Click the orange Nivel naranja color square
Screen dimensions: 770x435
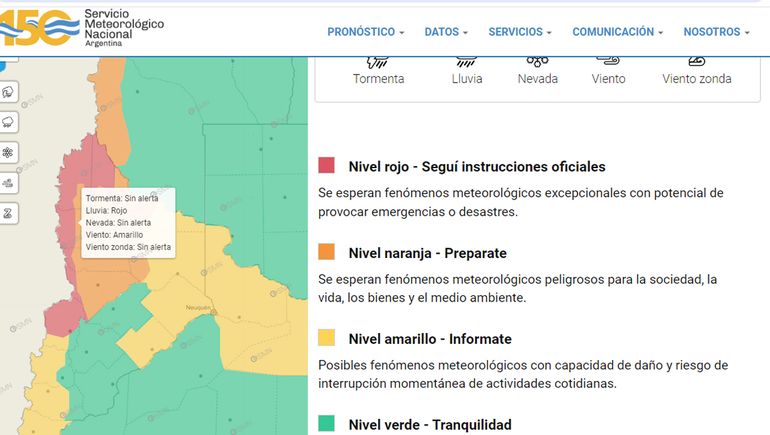(327, 252)
